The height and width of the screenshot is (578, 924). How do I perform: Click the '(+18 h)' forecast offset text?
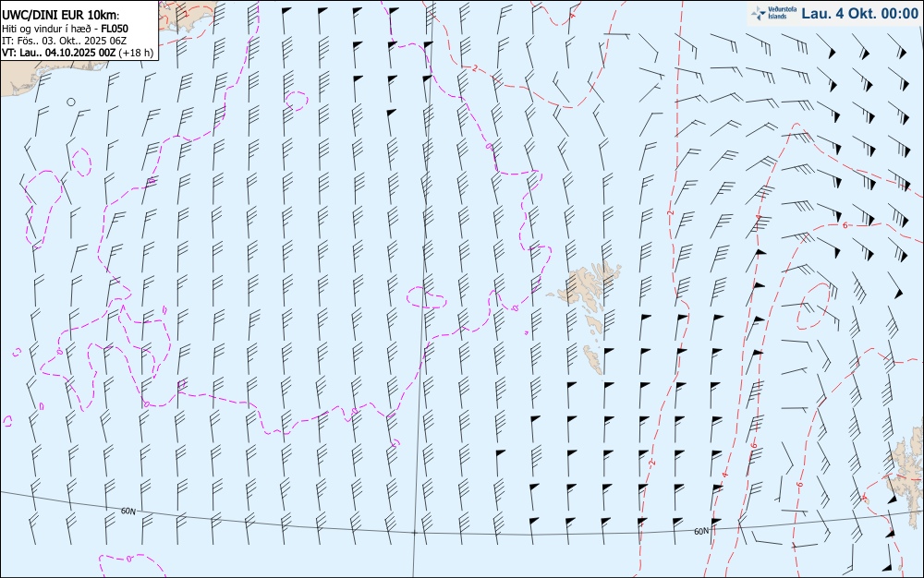(x=136, y=53)
